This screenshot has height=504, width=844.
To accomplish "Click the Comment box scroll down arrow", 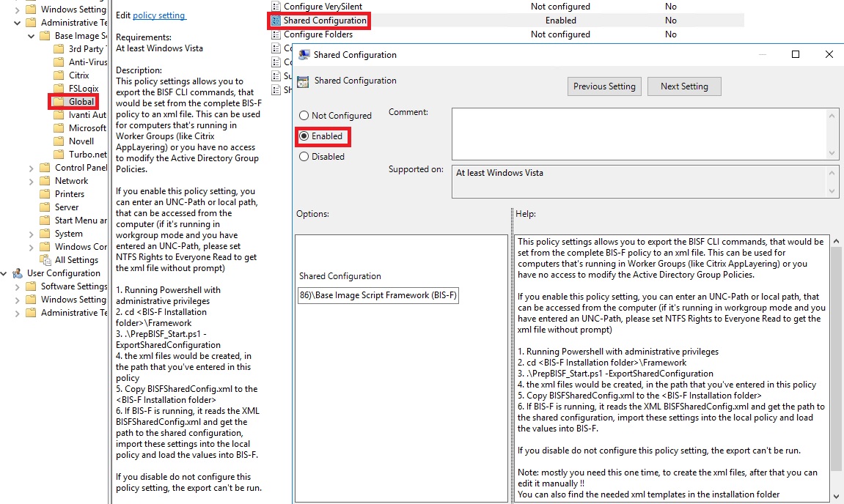I will click(832, 153).
